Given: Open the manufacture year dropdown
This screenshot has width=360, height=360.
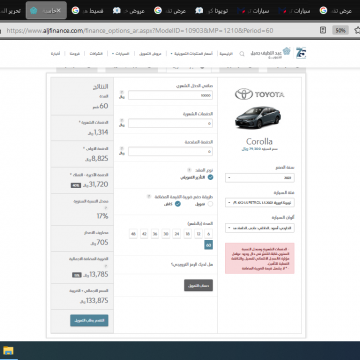Looking at the screenshot, I should pyautogui.click(x=260, y=178).
